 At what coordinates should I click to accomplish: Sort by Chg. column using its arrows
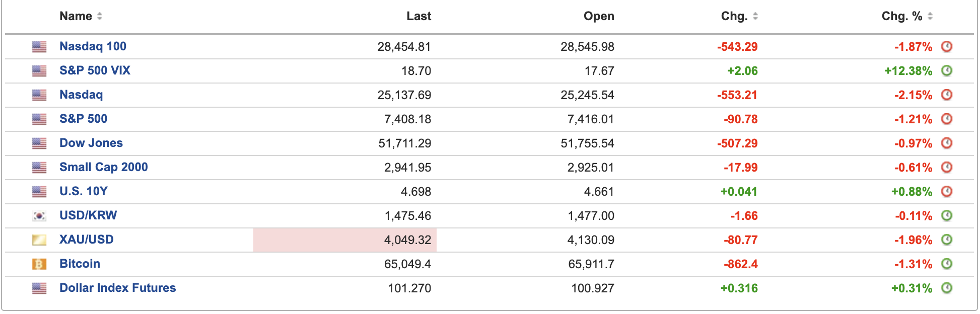755,16
